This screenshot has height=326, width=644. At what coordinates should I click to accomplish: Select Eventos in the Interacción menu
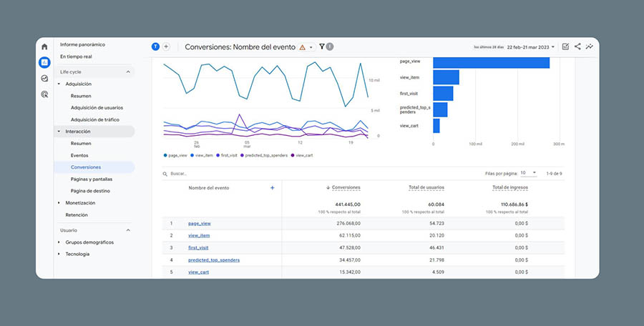coord(79,155)
